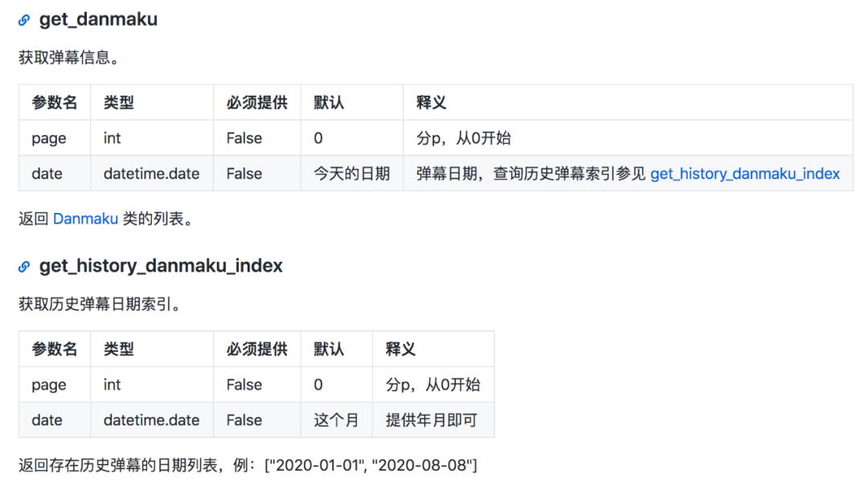Viewport: 868px width, 487px height.
Task: Click the 释义 header in second table
Action: [400, 349]
